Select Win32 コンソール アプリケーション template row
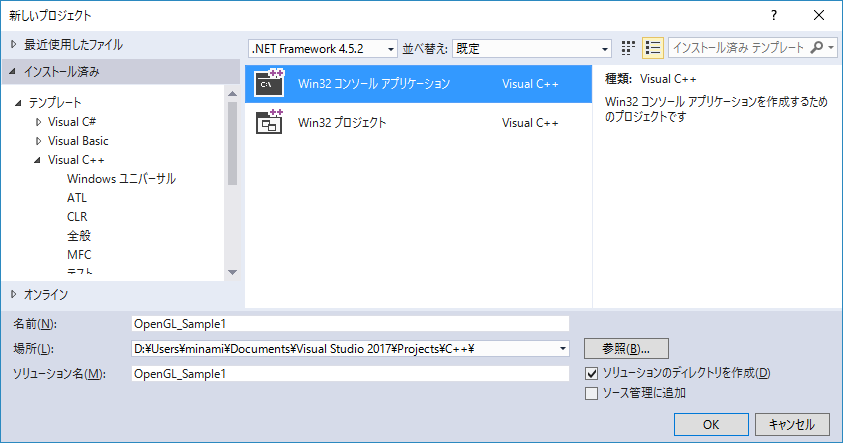Screen dimensions: 843x443 [x=418, y=84]
